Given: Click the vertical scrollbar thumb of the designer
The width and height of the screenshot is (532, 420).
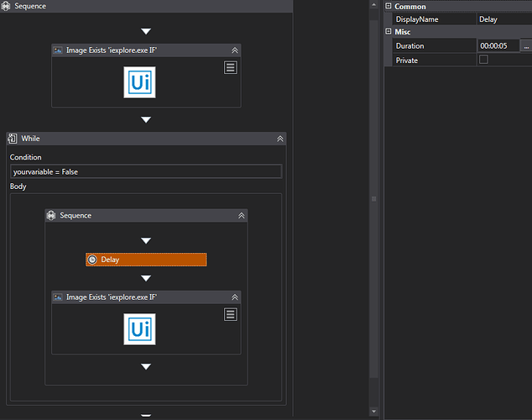Looking at the screenshot, I should pos(373,198).
